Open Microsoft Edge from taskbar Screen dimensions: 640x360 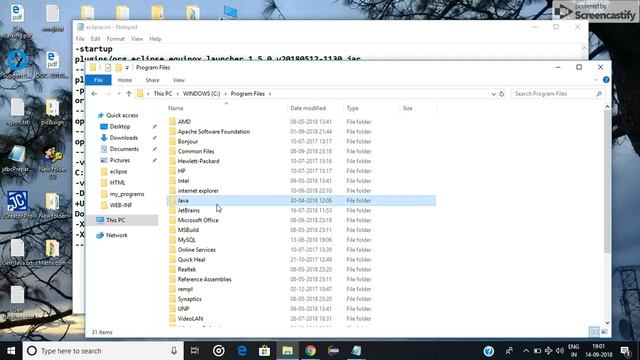pyautogui.click(x=242, y=351)
